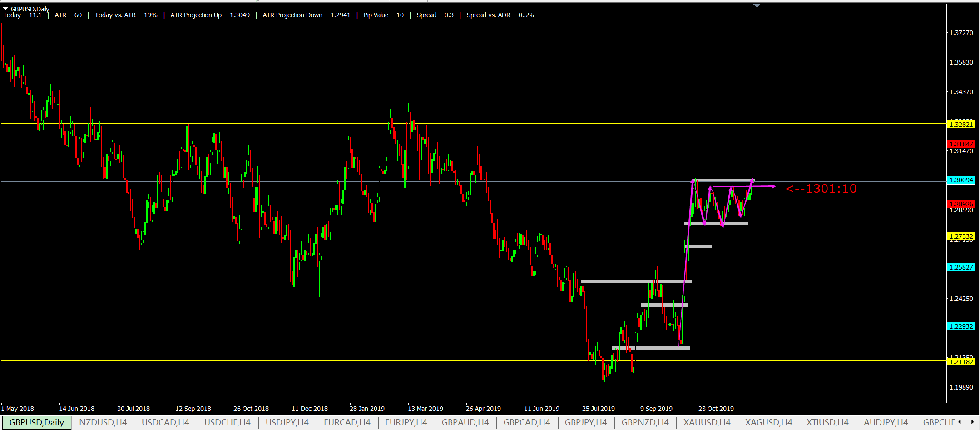Image resolution: width=980 pixels, height=430 pixels.
Task: Switch to the XAUUSD,H4 tab
Action: tap(707, 422)
